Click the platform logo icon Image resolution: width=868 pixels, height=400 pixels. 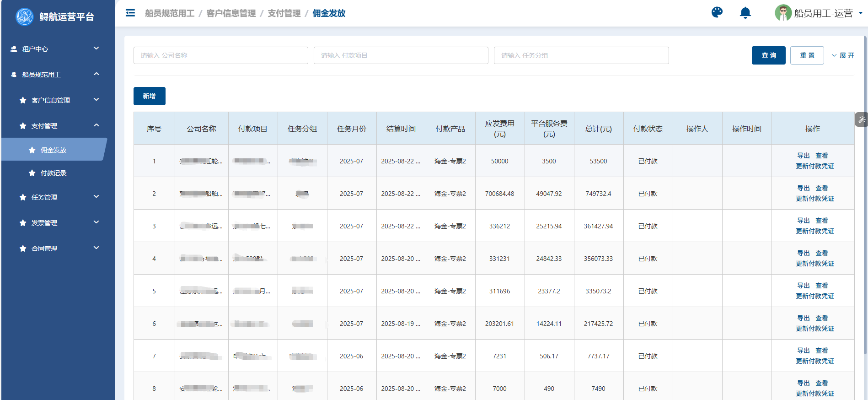click(x=24, y=17)
